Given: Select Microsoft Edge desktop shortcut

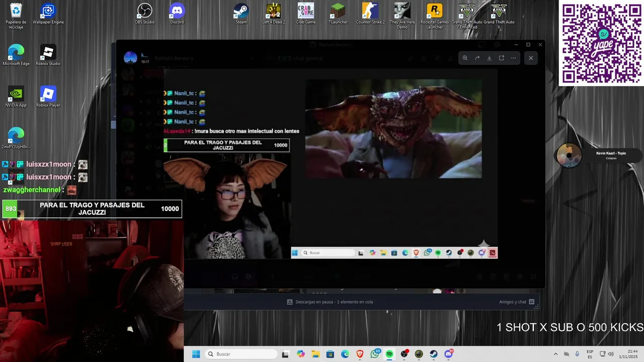Looking at the screenshot, I should click(16, 55).
